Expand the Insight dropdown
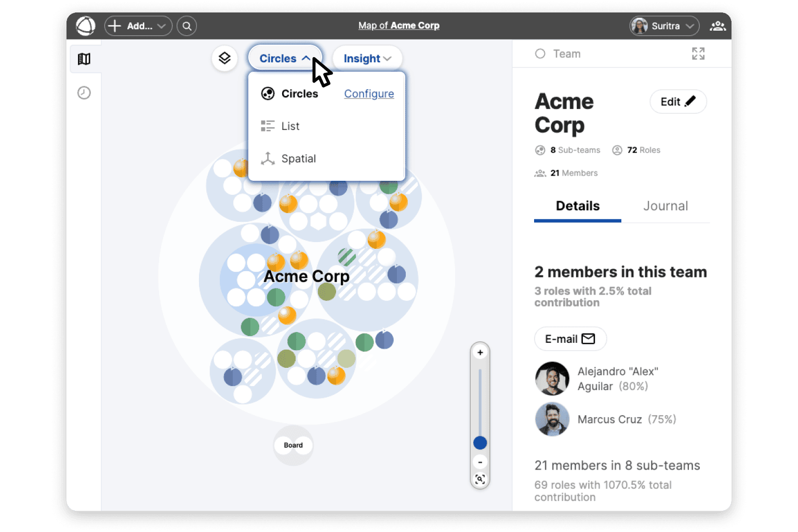798x532 pixels. coord(367,58)
